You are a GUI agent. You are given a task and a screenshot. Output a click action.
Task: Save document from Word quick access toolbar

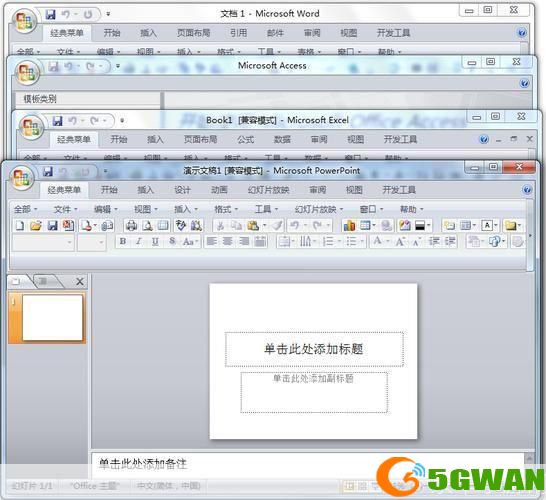(50, 14)
